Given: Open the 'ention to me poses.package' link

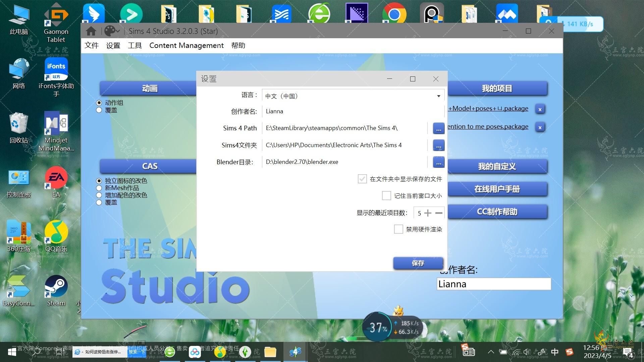Looking at the screenshot, I should 488,126.
